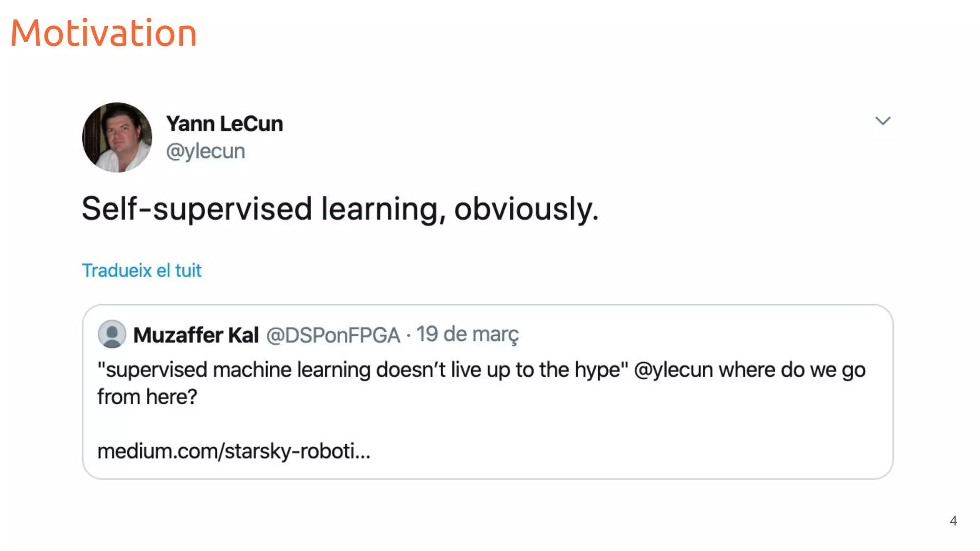Screen dimensions: 980x551
Task: Click the Muzaffer Kal default avatar icon
Action: point(112,334)
